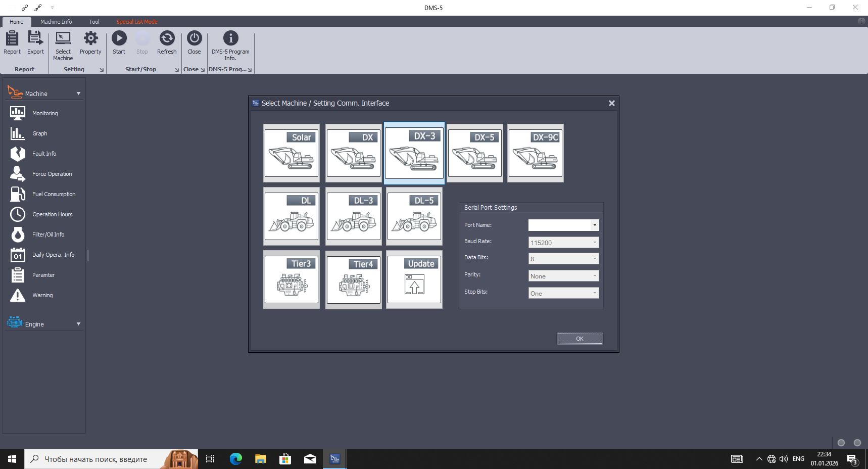Open the Stop Bits dropdown
868x469 pixels.
(595, 293)
